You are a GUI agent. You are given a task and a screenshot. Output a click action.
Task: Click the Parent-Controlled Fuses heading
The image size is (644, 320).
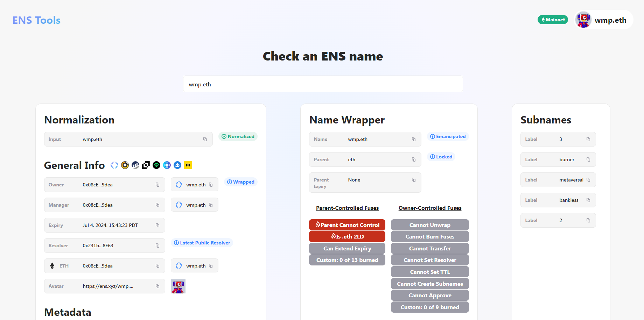click(x=347, y=208)
